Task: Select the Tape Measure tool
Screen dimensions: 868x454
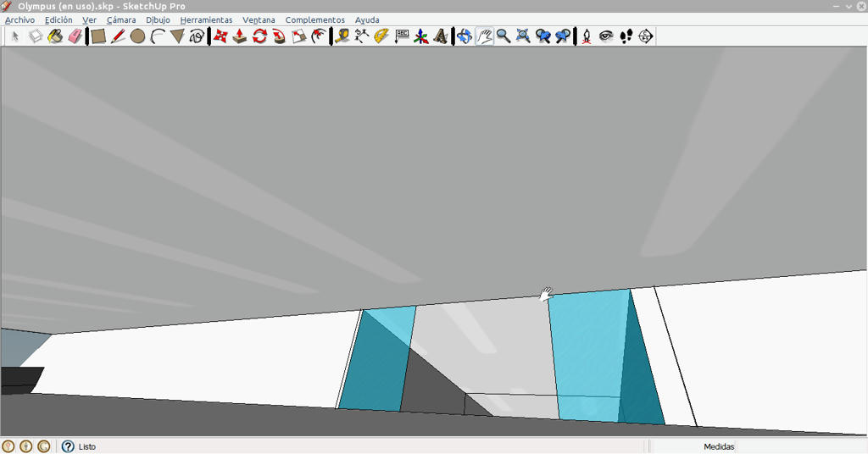Action: coord(342,36)
